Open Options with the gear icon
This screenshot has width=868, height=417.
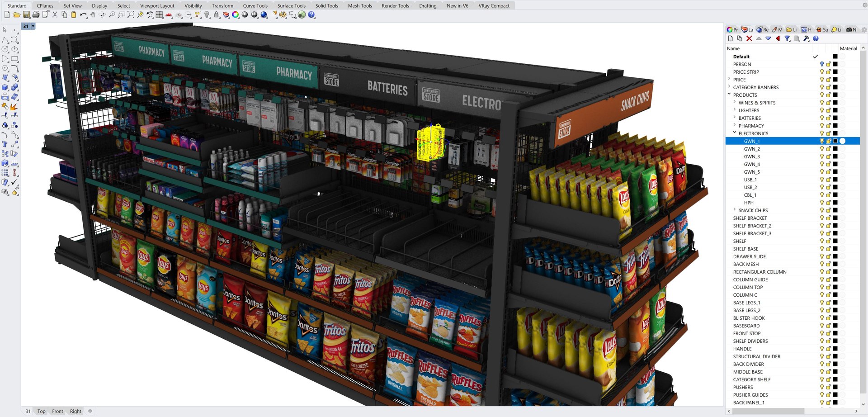283,15
